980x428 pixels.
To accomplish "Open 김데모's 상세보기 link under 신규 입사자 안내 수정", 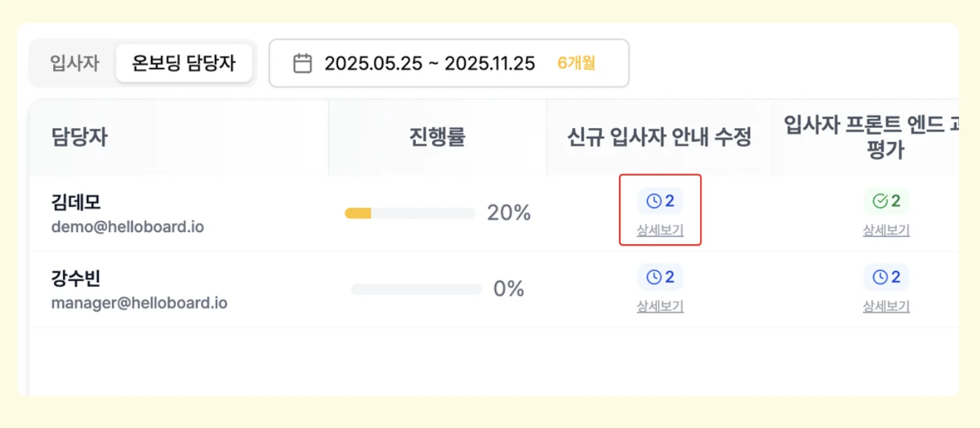I will [x=660, y=230].
